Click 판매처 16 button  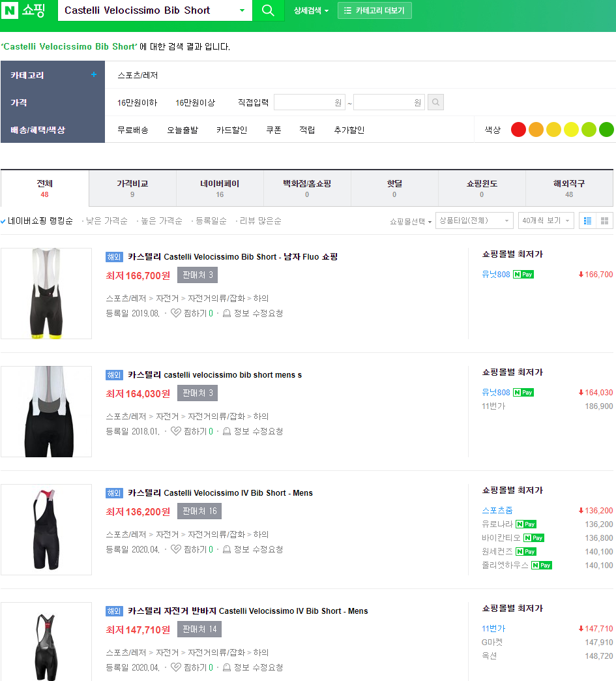tap(199, 511)
